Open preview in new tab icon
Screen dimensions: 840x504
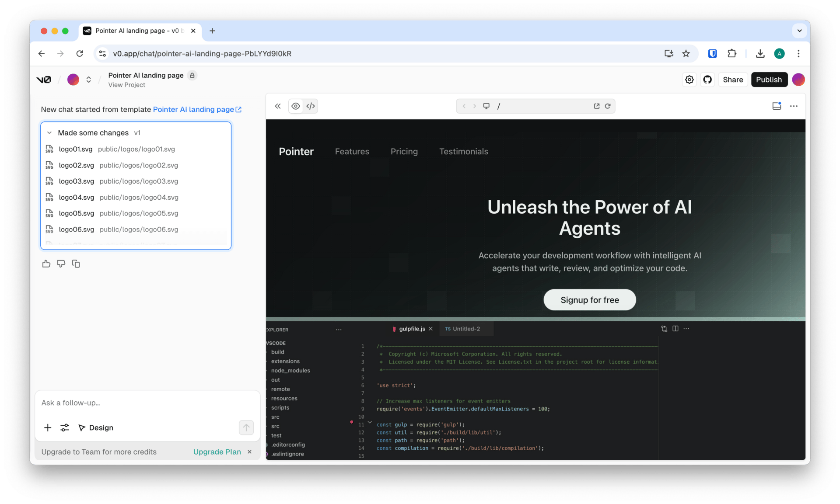(597, 106)
